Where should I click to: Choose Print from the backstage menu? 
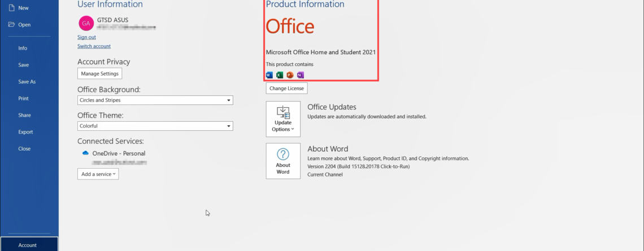pos(23,99)
